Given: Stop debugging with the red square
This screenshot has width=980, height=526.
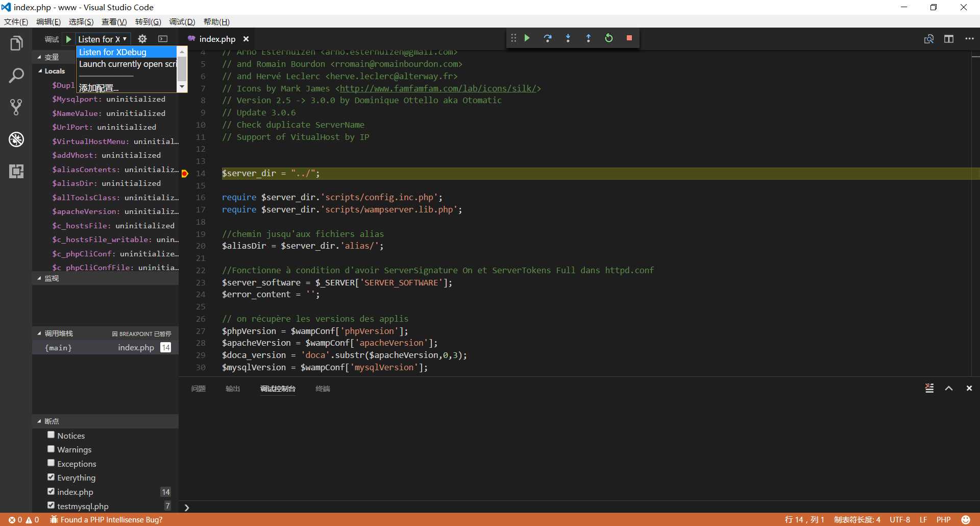Looking at the screenshot, I should [x=629, y=38].
